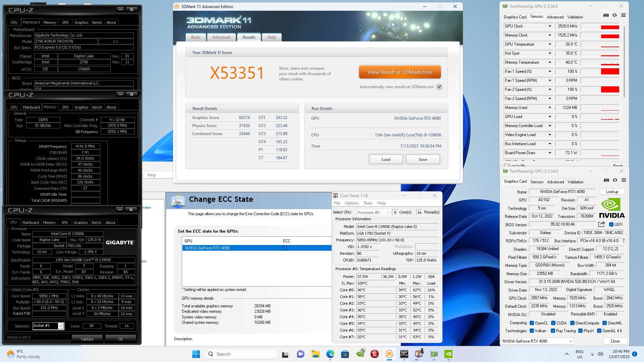This screenshot has height=362, width=644.
Task: Toggle DirectML checkbox in GPU-Z
Action: point(604,323)
